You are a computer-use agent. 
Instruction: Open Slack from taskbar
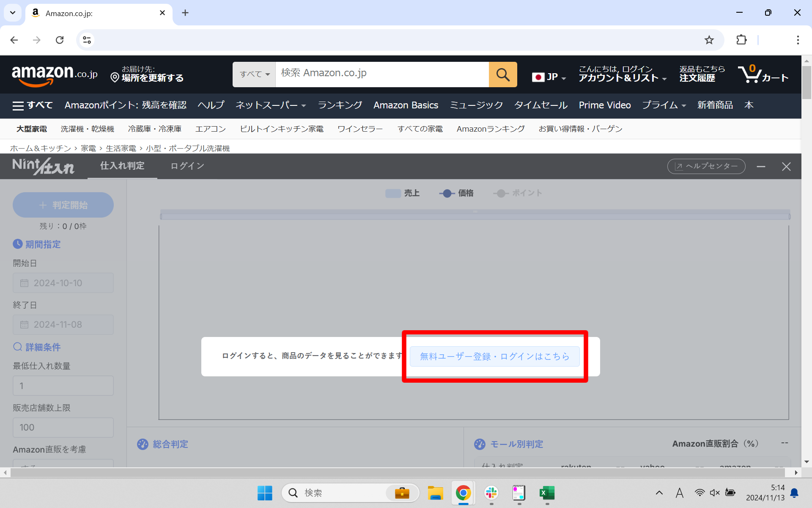click(491, 493)
